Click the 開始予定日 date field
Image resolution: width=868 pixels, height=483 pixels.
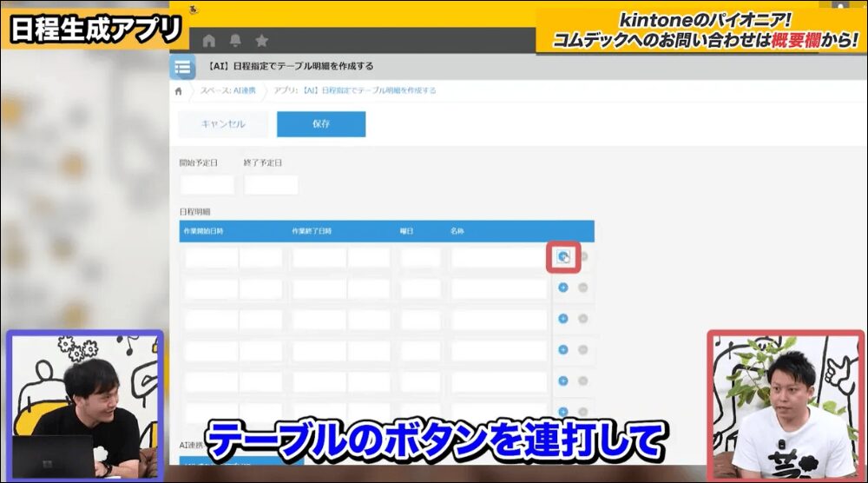tap(207, 185)
